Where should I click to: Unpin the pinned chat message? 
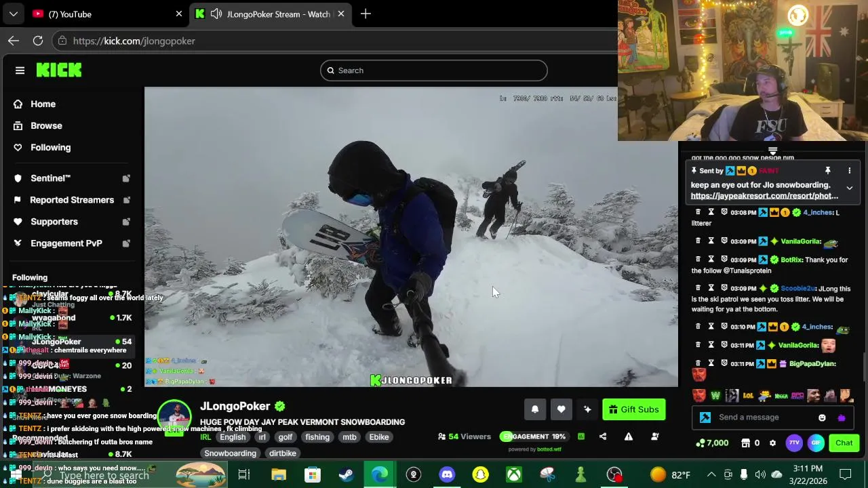coord(827,171)
